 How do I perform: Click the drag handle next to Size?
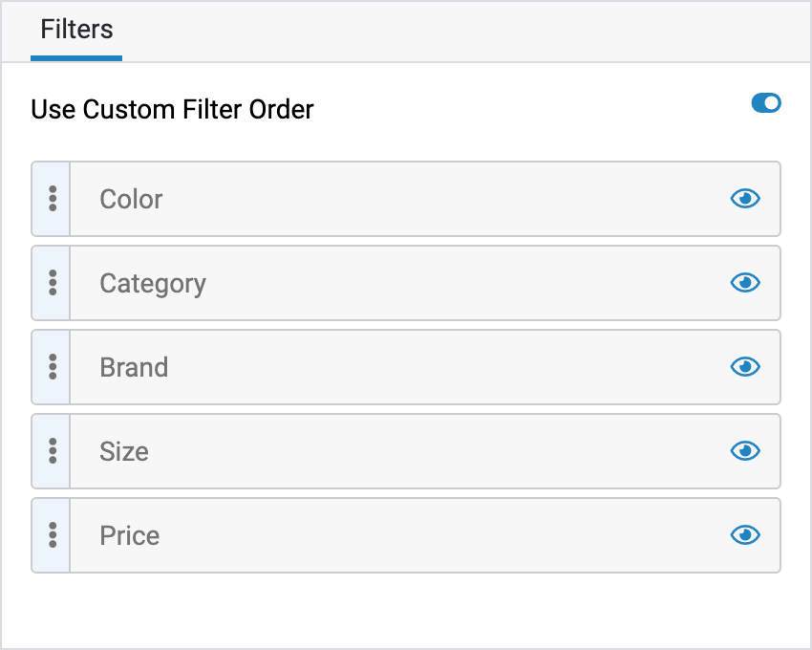[52, 451]
